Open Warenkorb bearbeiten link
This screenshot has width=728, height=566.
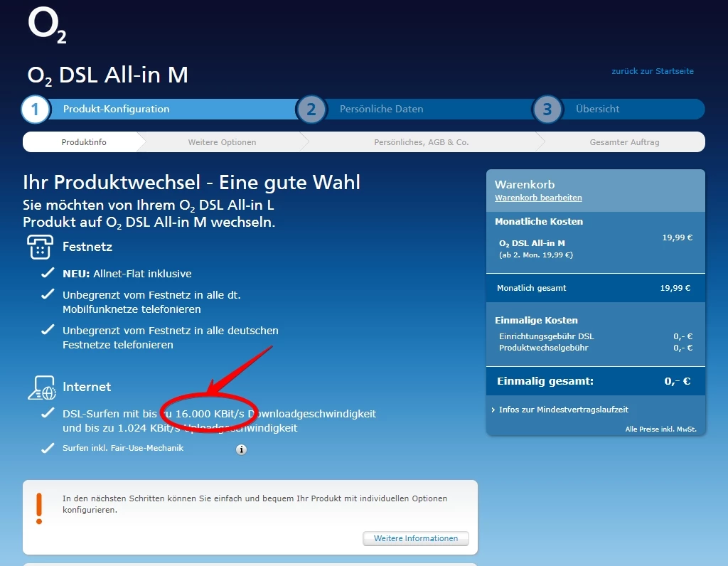538,198
